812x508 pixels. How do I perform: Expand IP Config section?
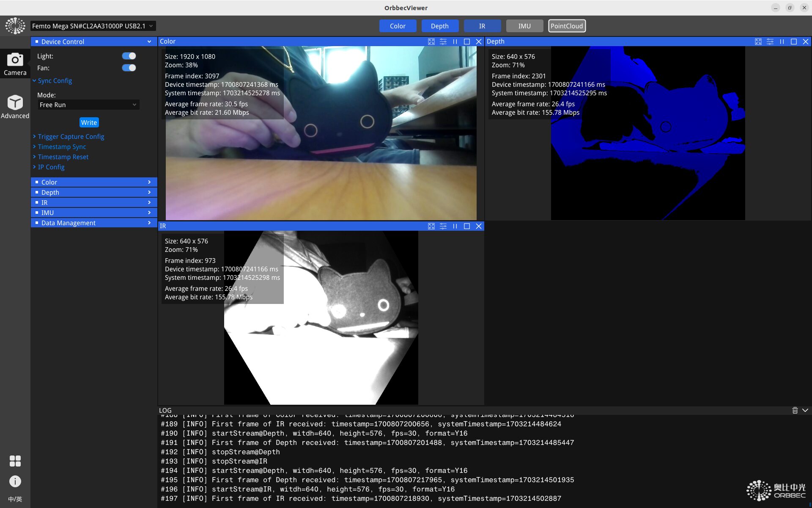pos(49,167)
